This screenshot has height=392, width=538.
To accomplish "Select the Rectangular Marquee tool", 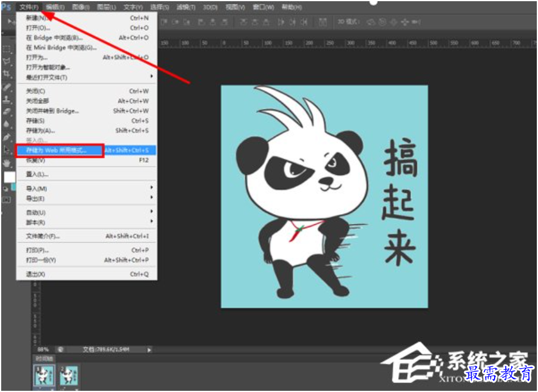I will pos(7,49).
